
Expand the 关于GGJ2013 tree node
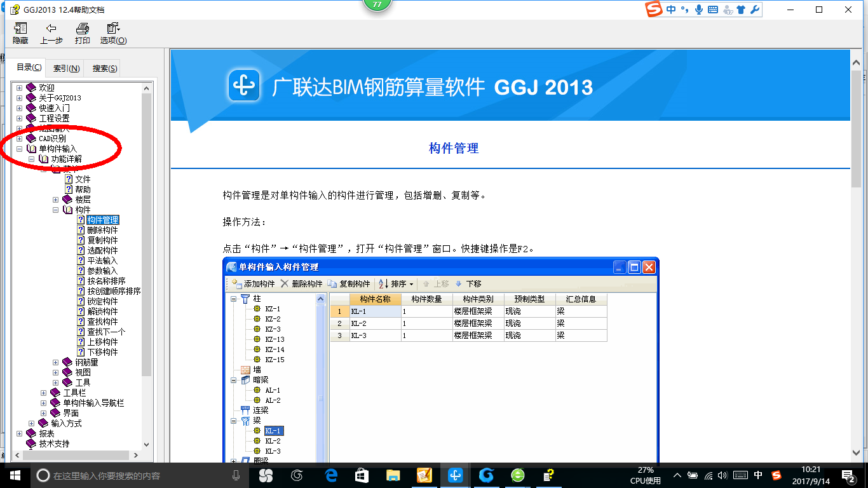tap(19, 98)
